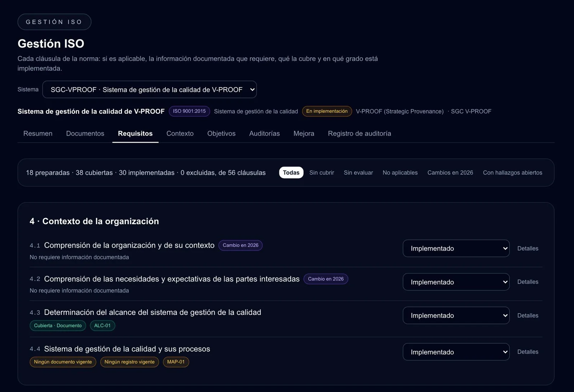The height and width of the screenshot is (392, 574).
Task: Click the Cubierta · Documento tag
Action: tap(58, 326)
